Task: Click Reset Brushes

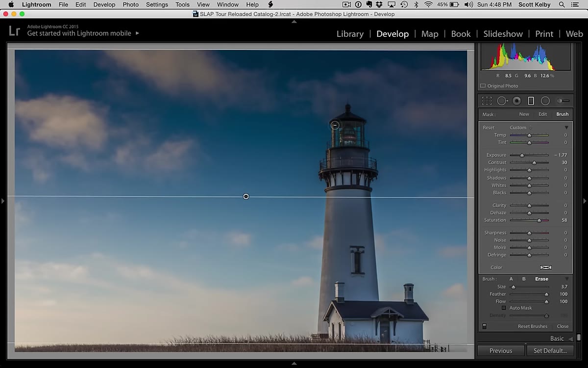Action: pos(533,326)
